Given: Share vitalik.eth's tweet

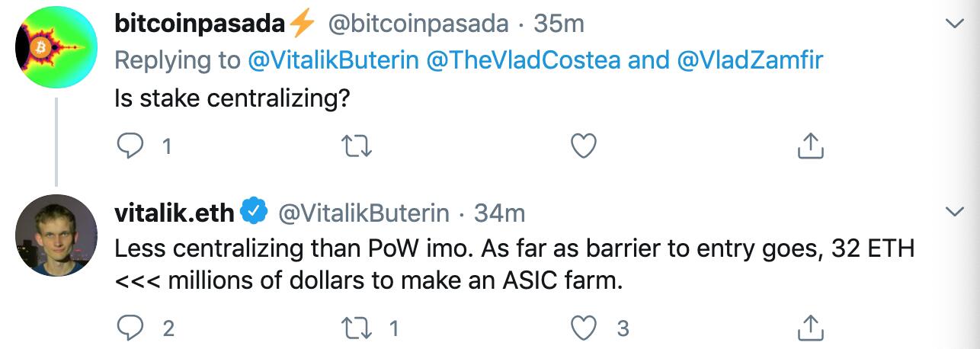Looking at the screenshot, I should [x=809, y=328].
